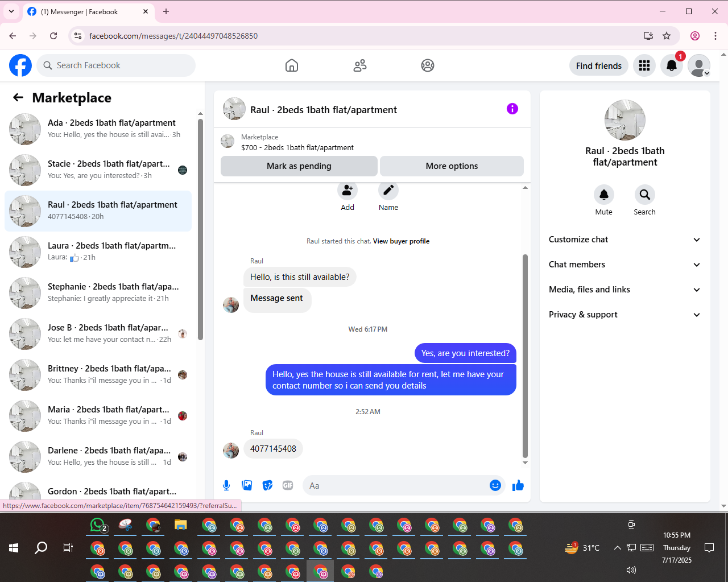Click the conversation list scrollbar
The image size is (728, 582).
click(200, 229)
